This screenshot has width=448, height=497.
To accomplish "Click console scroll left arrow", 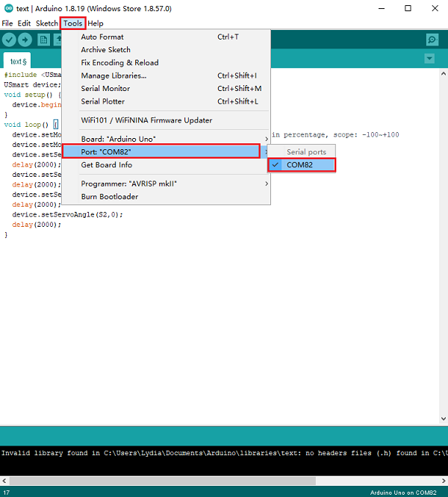I will click(4, 481).
